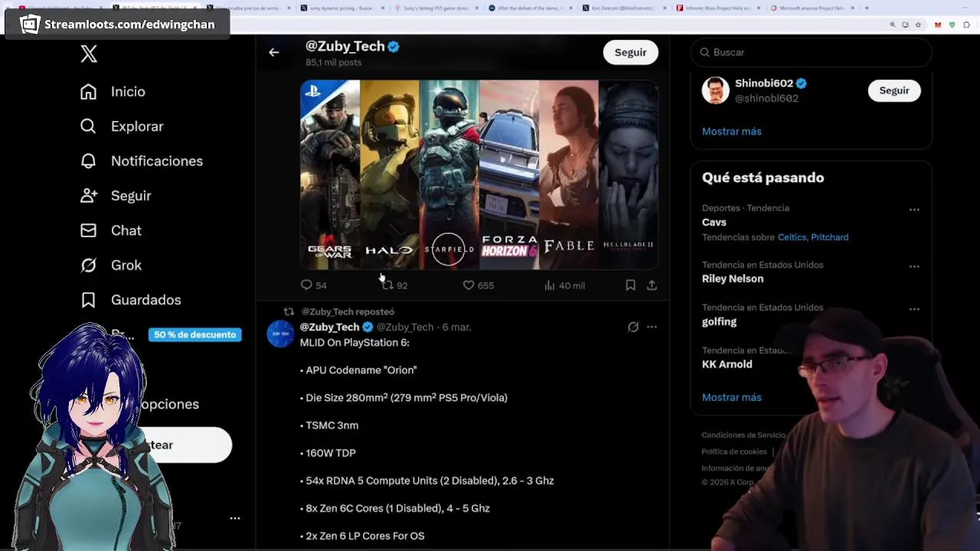Open Shinobi602 avatar picture
Screen dimensions: 980x551
pos(716,90)
